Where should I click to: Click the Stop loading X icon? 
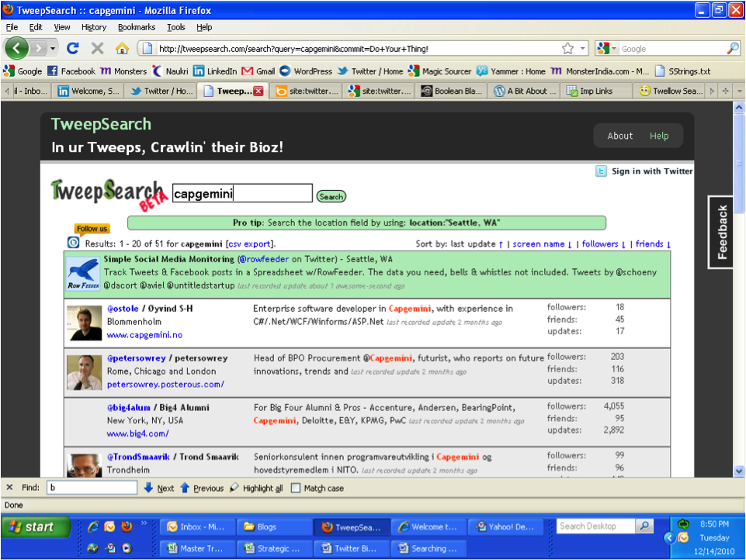coord(98,48)
